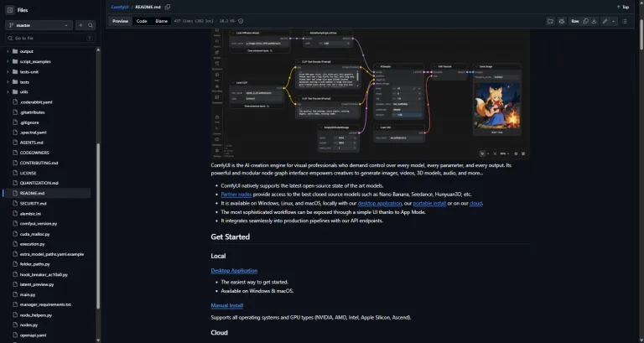
Task: Expand the tests folder chevron
Action: 8,81
